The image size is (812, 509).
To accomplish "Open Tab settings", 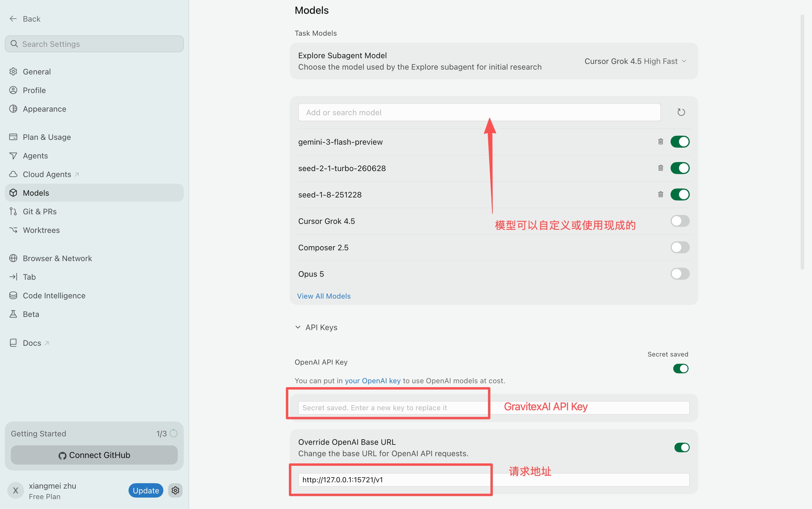I will (x=94, y=277).
